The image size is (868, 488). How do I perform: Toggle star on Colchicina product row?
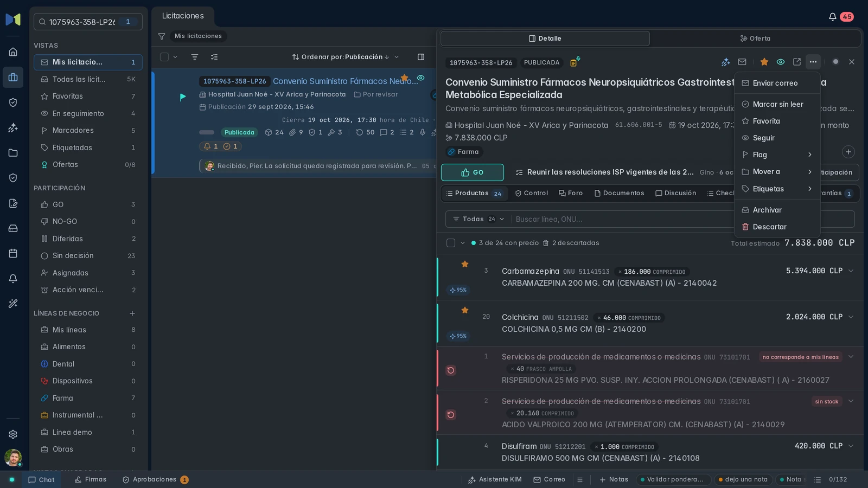click(465, 310)
